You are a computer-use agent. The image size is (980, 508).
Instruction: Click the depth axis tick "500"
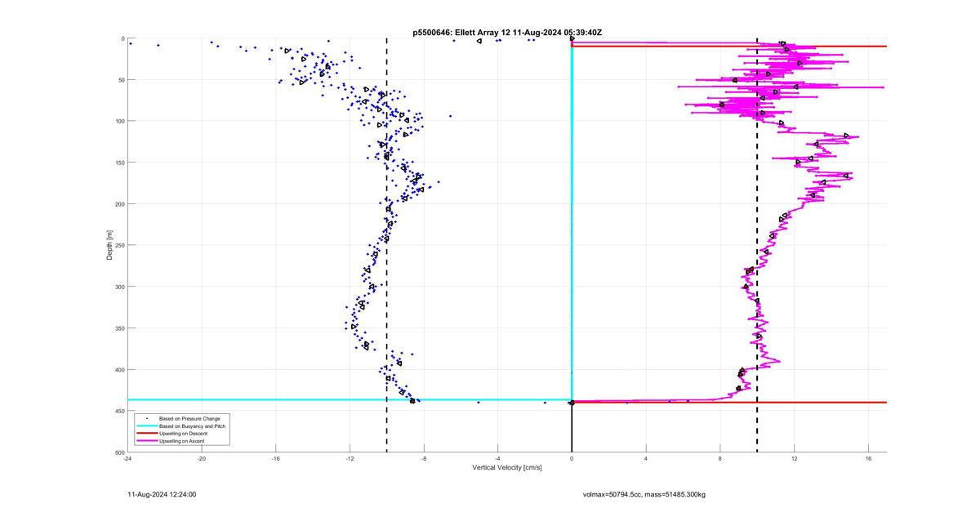tap(119, 452)
